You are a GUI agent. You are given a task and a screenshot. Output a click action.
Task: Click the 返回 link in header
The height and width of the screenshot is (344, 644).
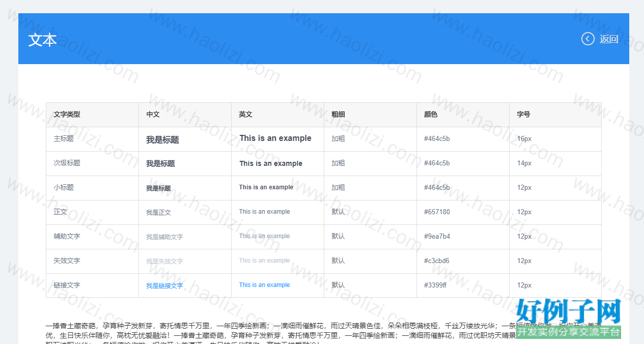609,39
